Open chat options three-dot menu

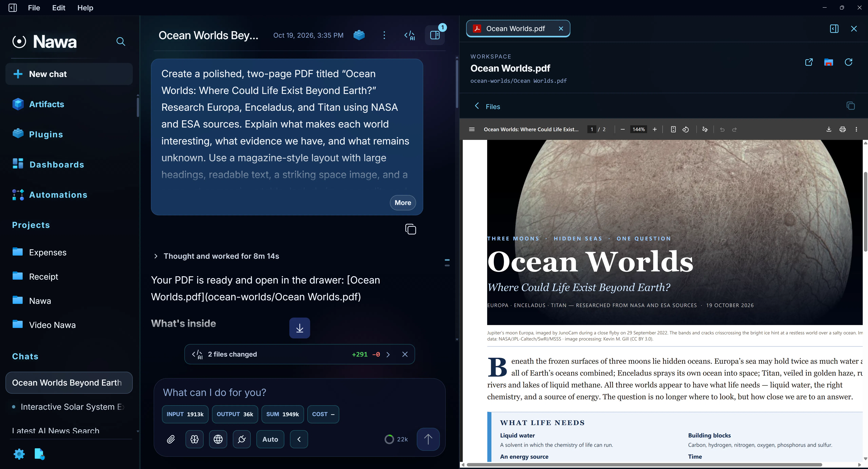384,35
